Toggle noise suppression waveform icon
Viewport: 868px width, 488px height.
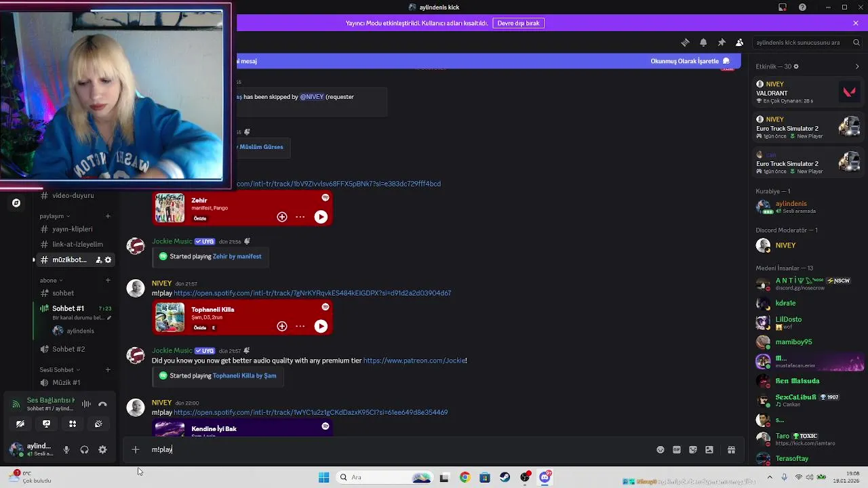[86, 404]
